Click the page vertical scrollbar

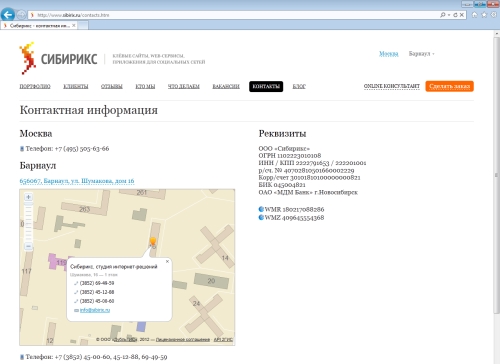497,175
